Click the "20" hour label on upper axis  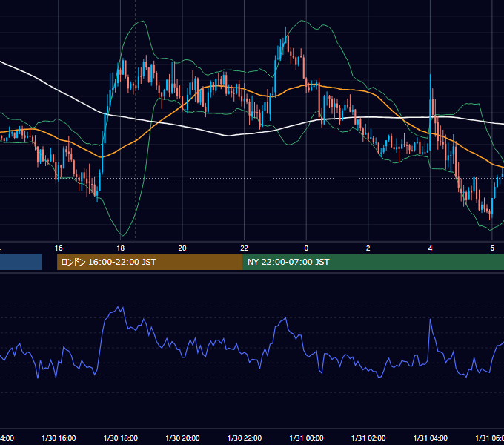tap(182, 248)
